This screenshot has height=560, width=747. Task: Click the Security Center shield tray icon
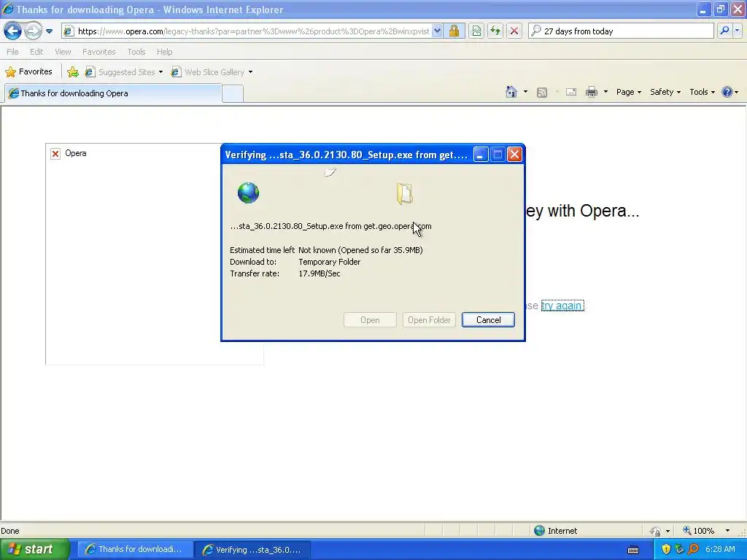coord(666,550)
